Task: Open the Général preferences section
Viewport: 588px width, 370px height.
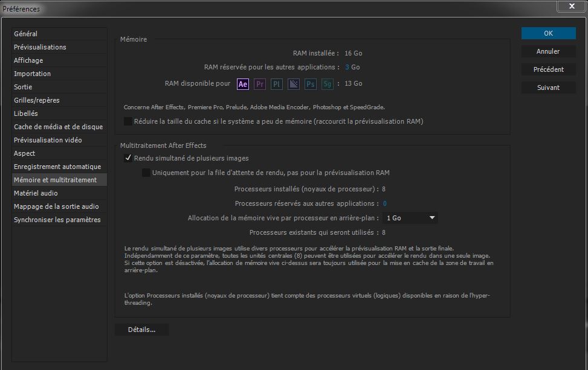Action: tap(59, 34)
